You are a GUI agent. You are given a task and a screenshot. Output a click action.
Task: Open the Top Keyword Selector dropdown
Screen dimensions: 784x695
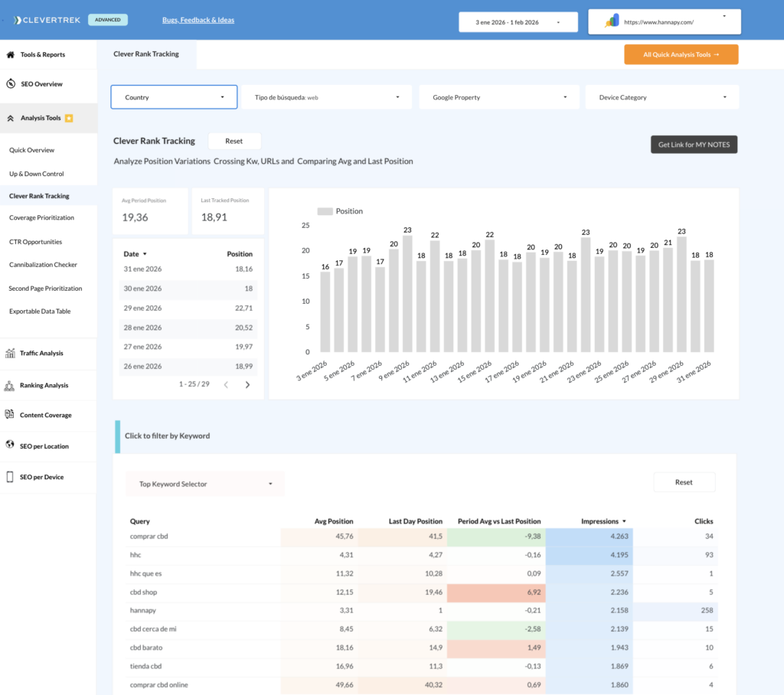tap(204, 484)
